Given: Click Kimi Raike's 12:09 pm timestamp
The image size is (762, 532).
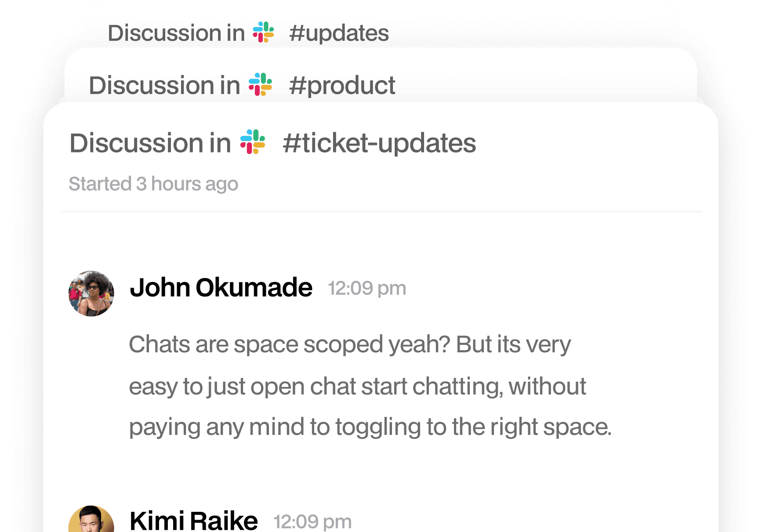Looking at the screenshot, I should (x=312, y=522).
